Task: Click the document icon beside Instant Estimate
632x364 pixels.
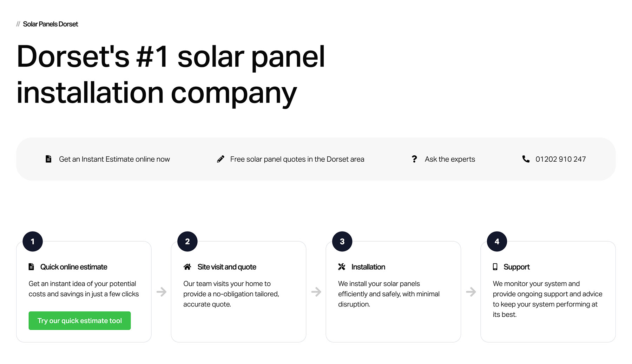Action: (x=48, y=159)
